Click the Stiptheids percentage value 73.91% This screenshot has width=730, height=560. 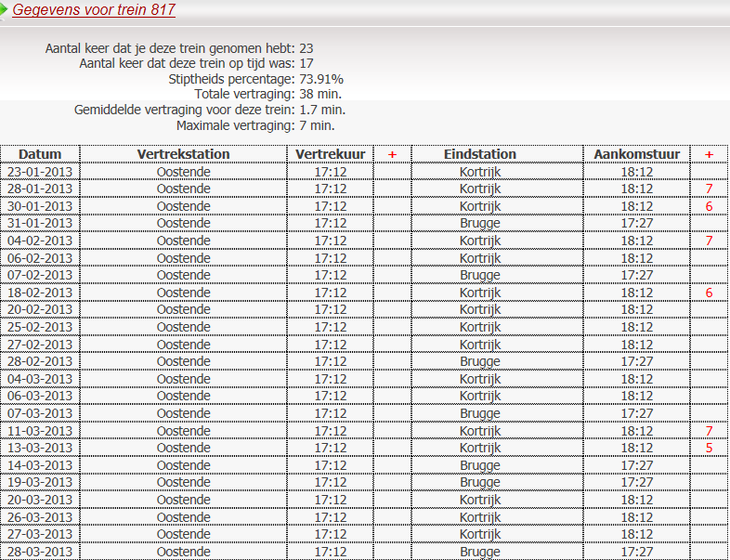[x=321, y=79]
